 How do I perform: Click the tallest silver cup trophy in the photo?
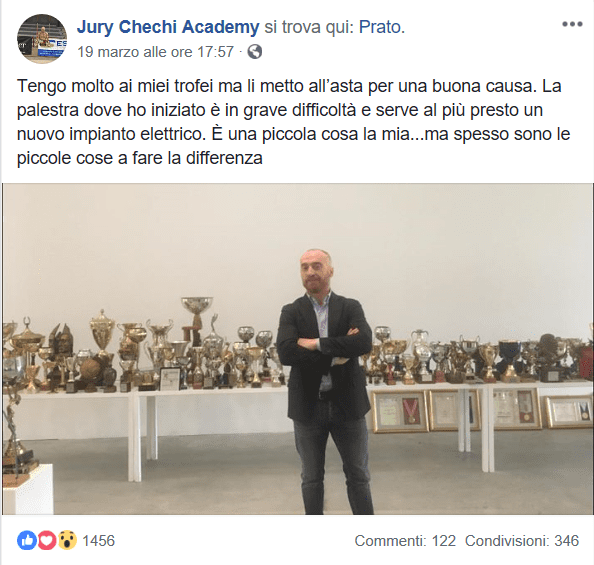pos(197,318)
